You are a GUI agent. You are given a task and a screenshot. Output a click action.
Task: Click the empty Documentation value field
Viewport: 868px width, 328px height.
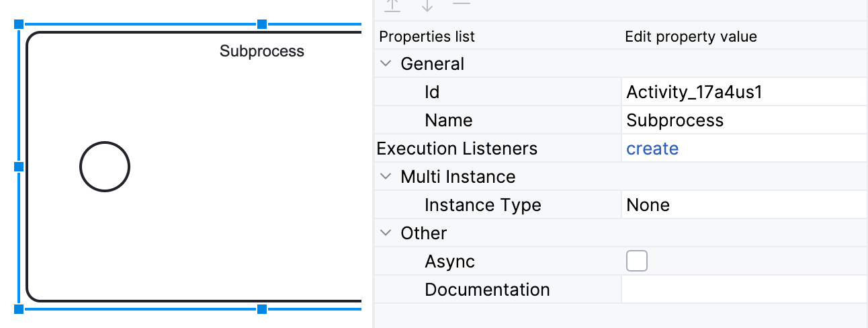tap(742, 290)
